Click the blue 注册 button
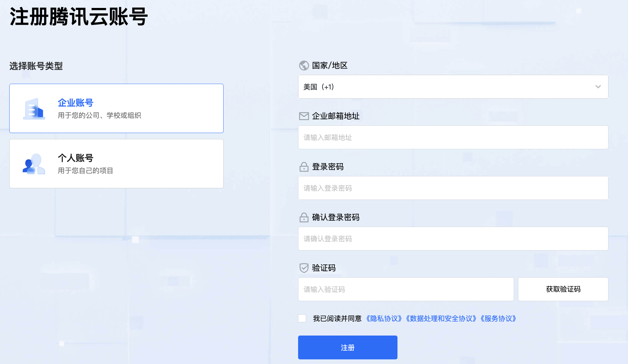Image resolution: width=628 pixels, height=364 pixels. (348, 347)
